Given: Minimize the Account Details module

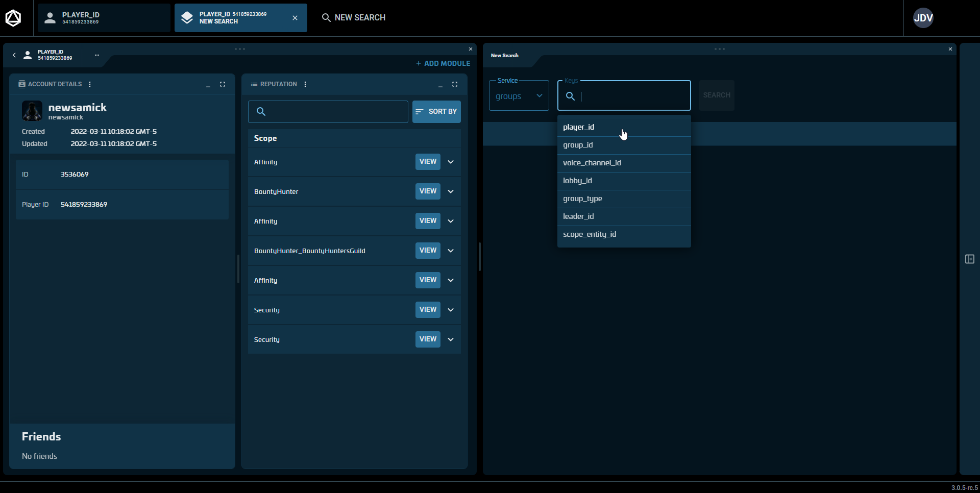Looking at the screenshot, I should click(x=208, y=85).
